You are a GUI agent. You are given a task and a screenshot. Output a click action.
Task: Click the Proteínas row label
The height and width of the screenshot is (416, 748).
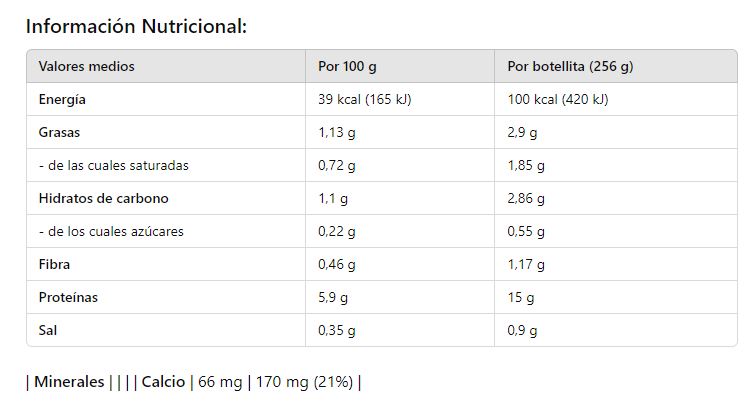68,298
